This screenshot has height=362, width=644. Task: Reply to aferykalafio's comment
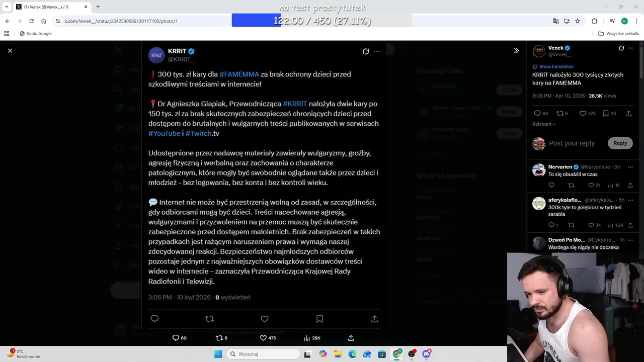[x=551, y=225]
